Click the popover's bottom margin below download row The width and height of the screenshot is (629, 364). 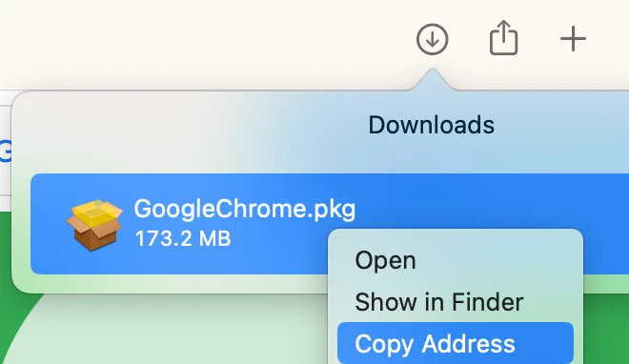[169, 283]
